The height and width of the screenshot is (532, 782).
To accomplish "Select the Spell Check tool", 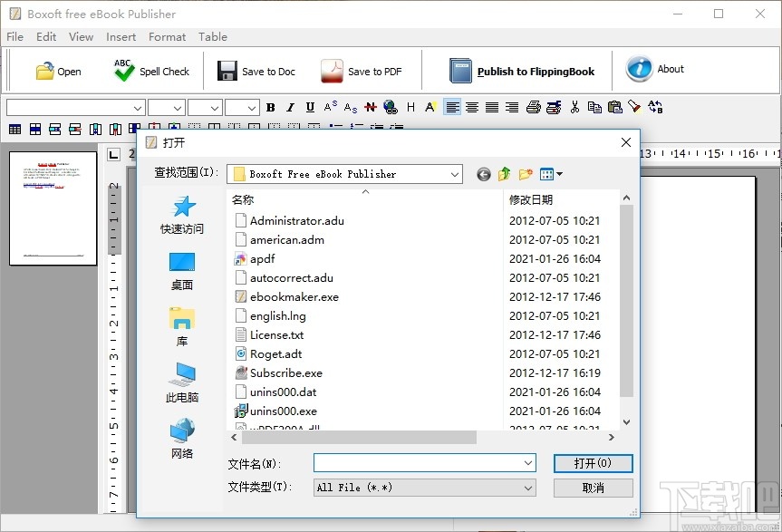I will point(150,71).
